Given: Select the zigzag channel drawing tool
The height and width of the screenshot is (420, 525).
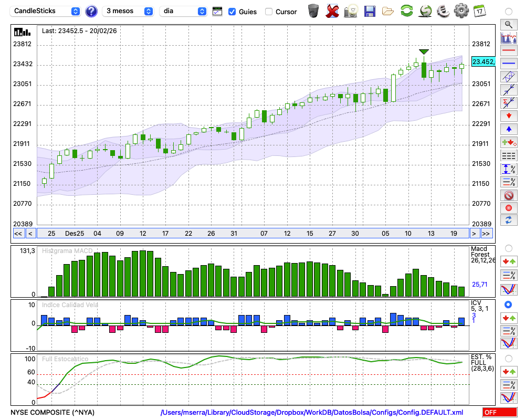Looking at the screenshot, I should (509, 77).
